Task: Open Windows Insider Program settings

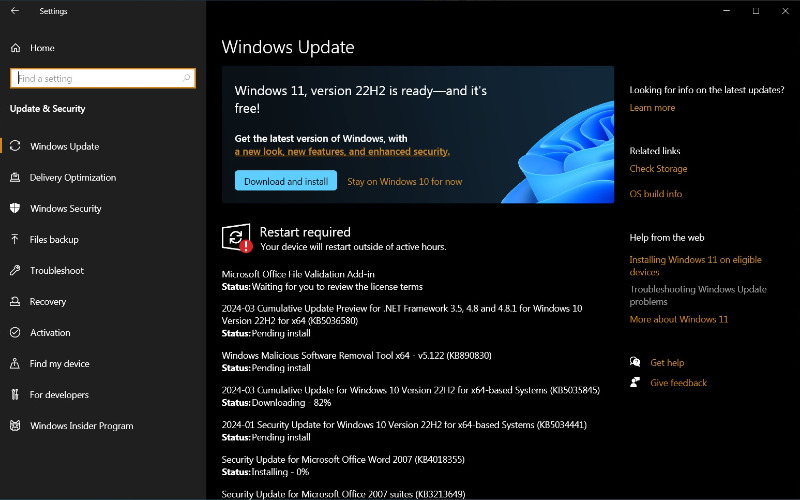Action: click(82, 426)
